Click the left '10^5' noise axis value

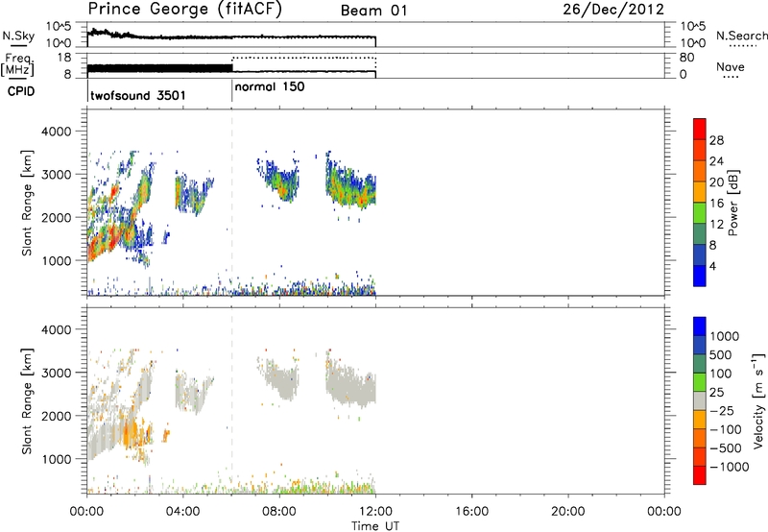point(59,26)
